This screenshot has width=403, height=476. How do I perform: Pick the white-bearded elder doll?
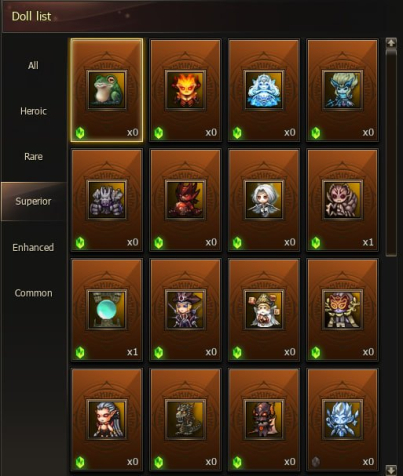pos(264,310)
